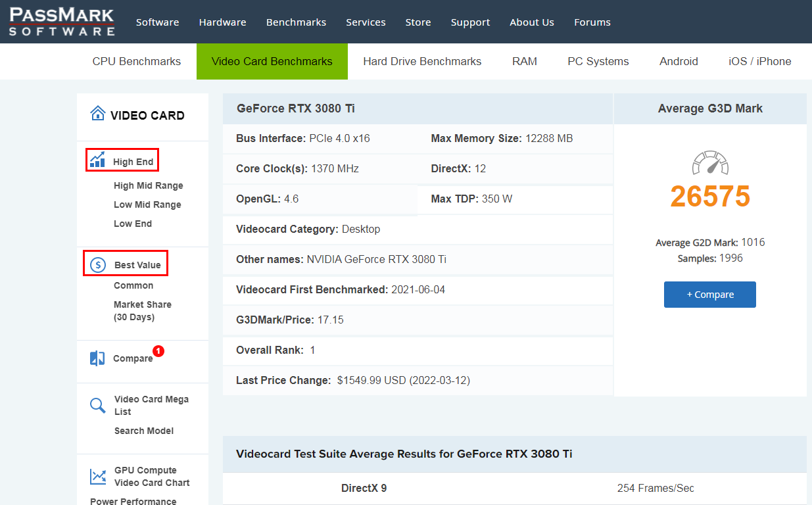Viewport: 812px width, 505px height.
Task: Open the Hardware menu
Action: (223, 22)
